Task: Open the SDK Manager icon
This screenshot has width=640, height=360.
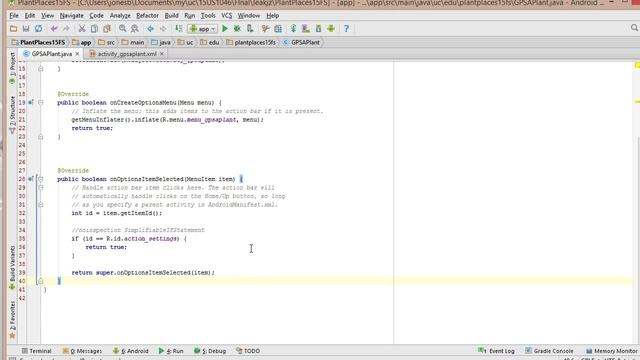Action: coord(318,29)
